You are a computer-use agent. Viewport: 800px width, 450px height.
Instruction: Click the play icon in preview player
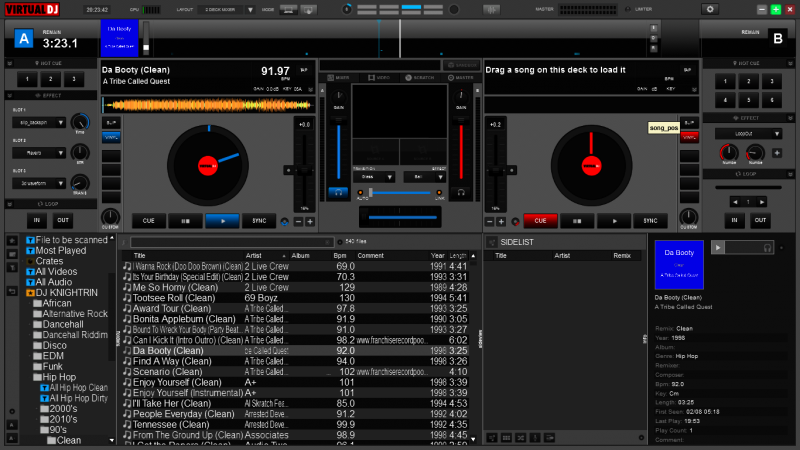coord(718,247)
